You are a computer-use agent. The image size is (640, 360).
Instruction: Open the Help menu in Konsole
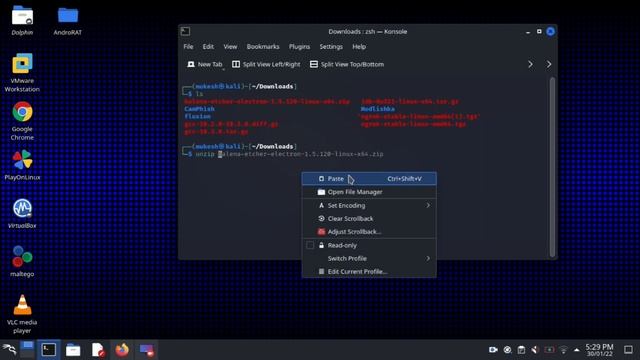point(359,47)
